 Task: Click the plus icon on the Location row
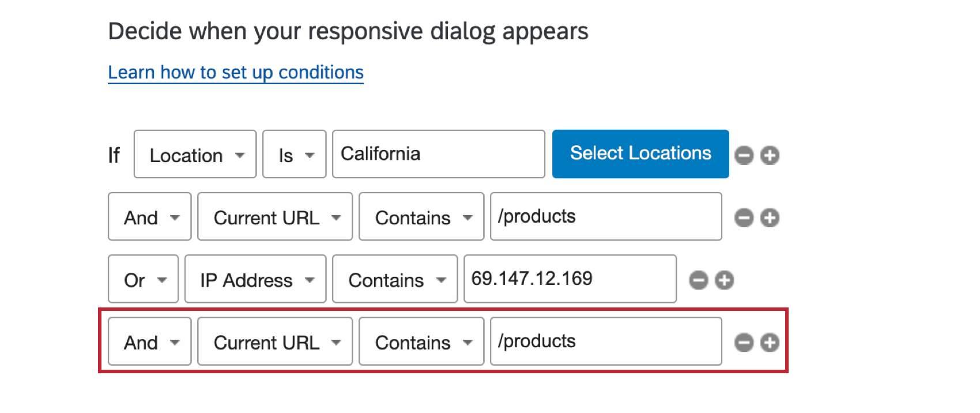point(771,155)
